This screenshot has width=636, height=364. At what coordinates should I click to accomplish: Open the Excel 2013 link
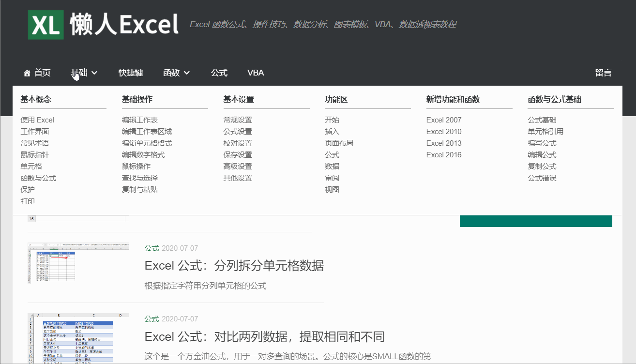[444, 143]
